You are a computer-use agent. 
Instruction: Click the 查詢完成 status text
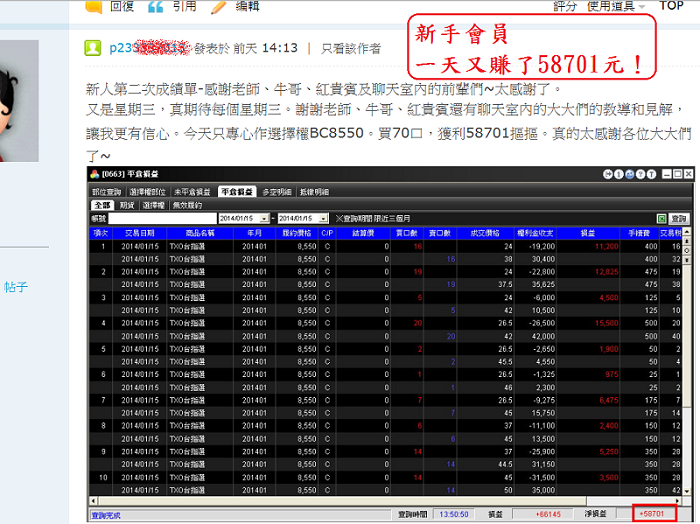pyautogui.click(x=106, y=516)
